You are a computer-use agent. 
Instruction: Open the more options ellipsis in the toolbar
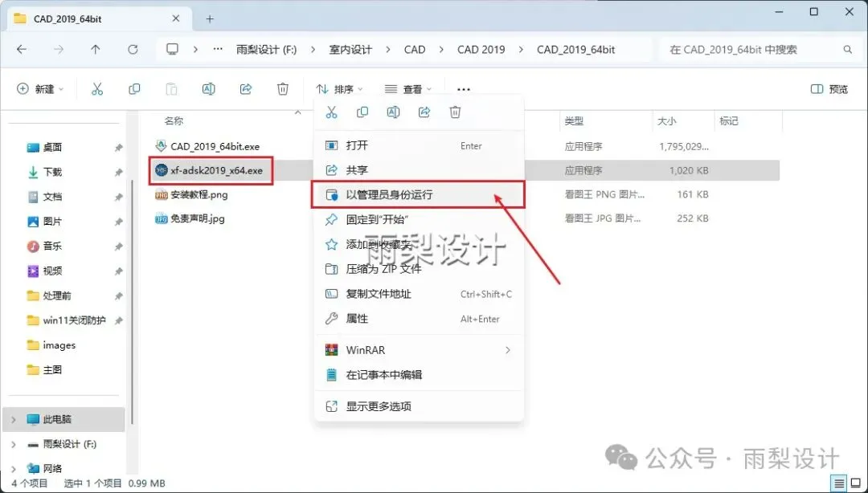point(464,89)
